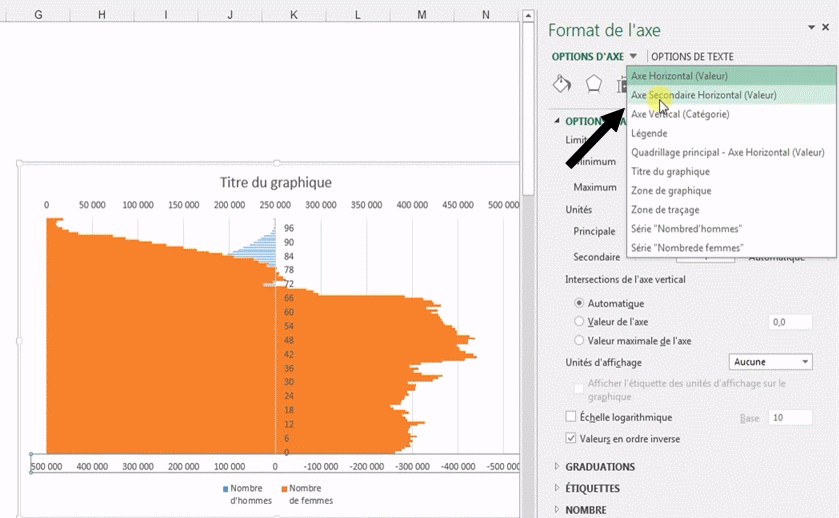Select the Valeur de l'axe radio button
Image resolution: width=839 pixels, height=518 pixels.
pos(580,322)
